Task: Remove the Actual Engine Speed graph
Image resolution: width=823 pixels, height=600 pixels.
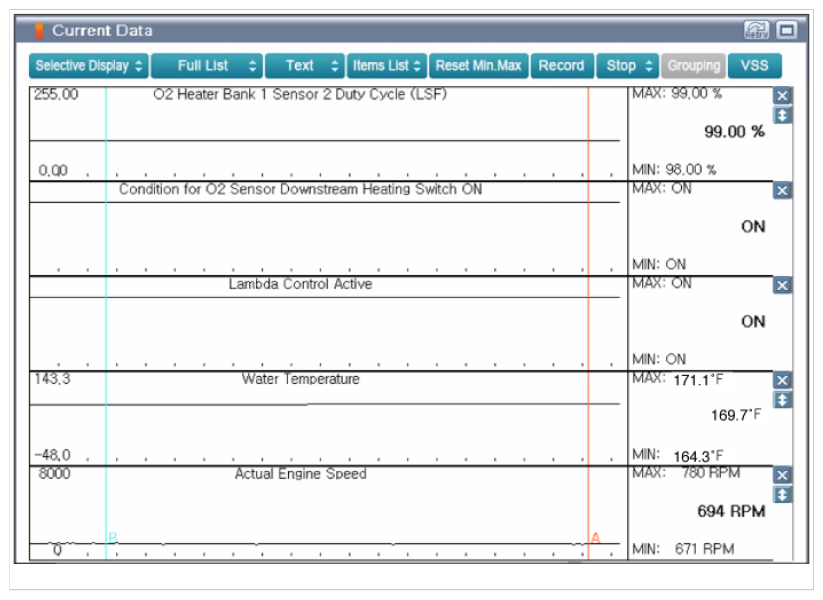Action: tap(782, 475)
